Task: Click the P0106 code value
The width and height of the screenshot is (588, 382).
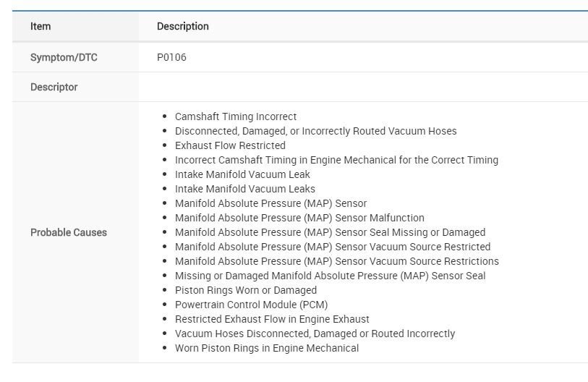Action: pyautogui.click(x=171, y=57)
